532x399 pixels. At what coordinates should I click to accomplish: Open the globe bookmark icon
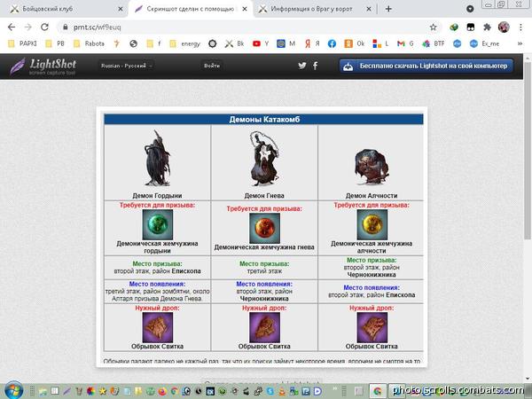point(134,43)
